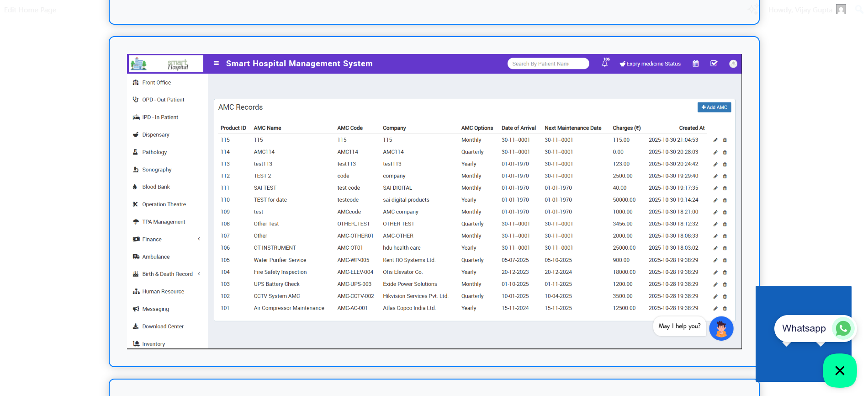Viewport: 868px width, 396px height.
Task: Click the task checklist icon in header
Action: [714, 64]
